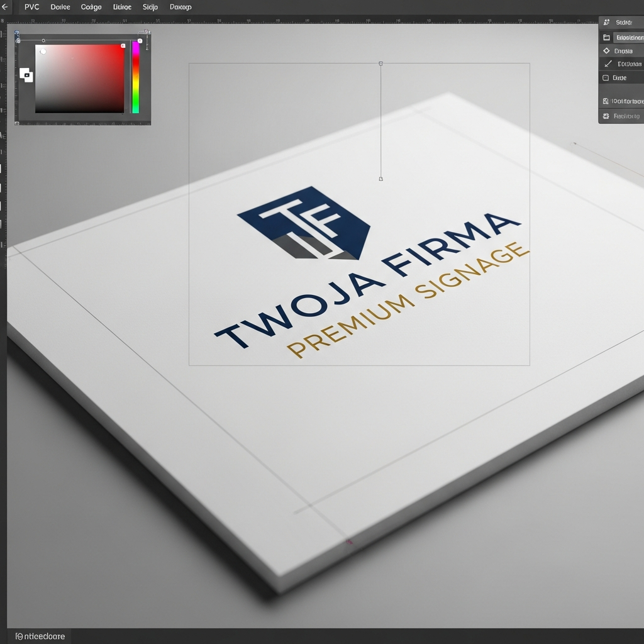Pick the pen line tool icon in right panel
Image resolution: width=644 pixels, height=644 pixels.
coord(606,64)
